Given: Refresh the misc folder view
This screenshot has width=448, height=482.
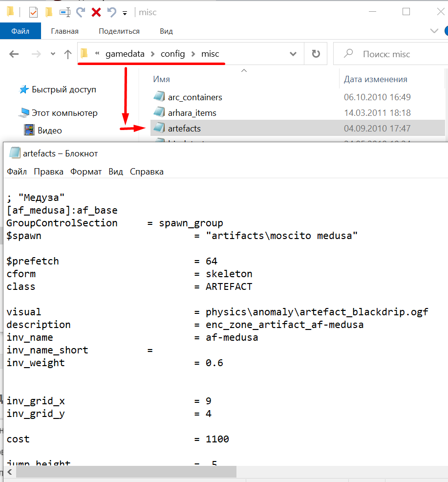Looking at the screenshot, I should pos(316,54).
